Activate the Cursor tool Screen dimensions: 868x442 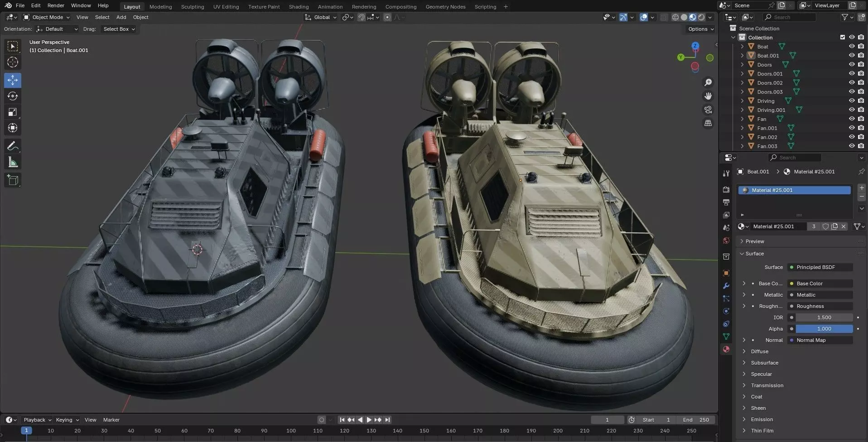13,62
